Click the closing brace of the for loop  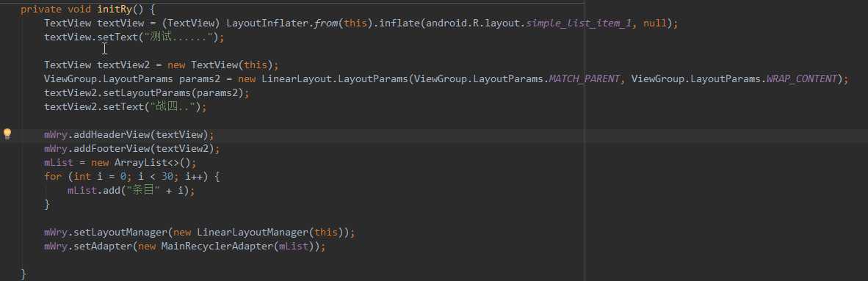pyautogui.click(x=47, y=204)
